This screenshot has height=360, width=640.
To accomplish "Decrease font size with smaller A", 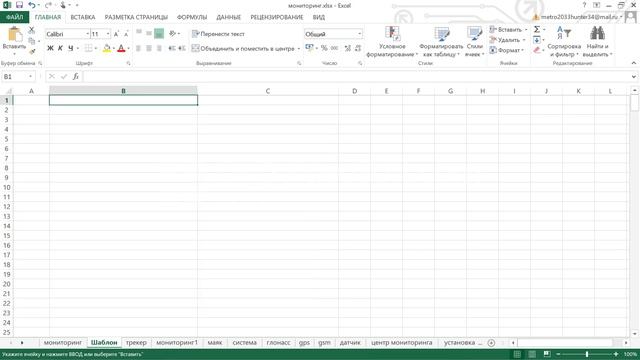I will pyautogui.click(x=126, y=34).
